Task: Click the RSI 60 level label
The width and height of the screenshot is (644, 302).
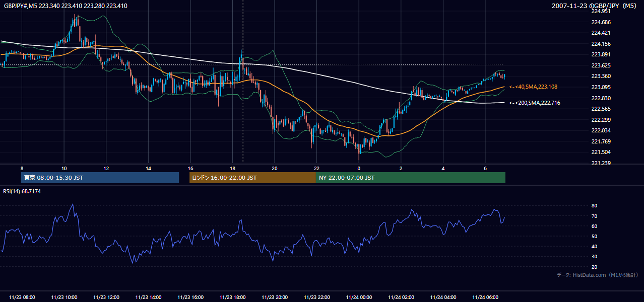Action: tap(595, 226)
